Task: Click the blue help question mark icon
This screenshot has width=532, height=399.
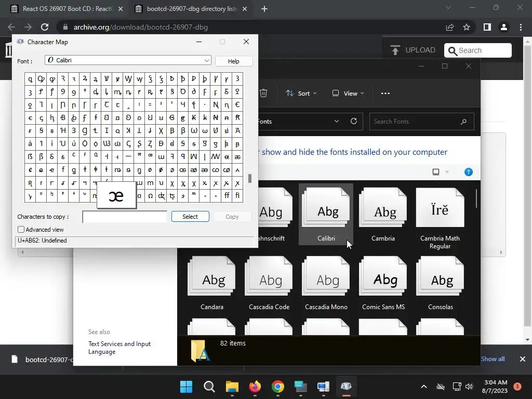Action: 469,172
